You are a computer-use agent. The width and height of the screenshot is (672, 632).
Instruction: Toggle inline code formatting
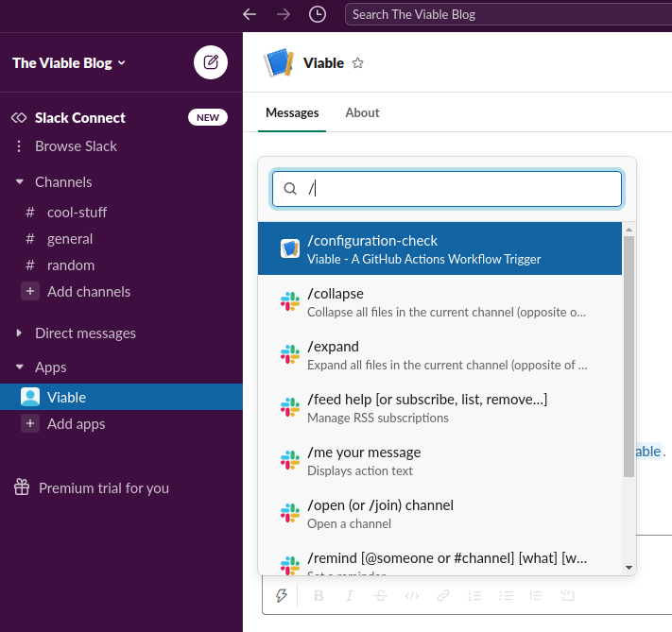pos(412,595)
